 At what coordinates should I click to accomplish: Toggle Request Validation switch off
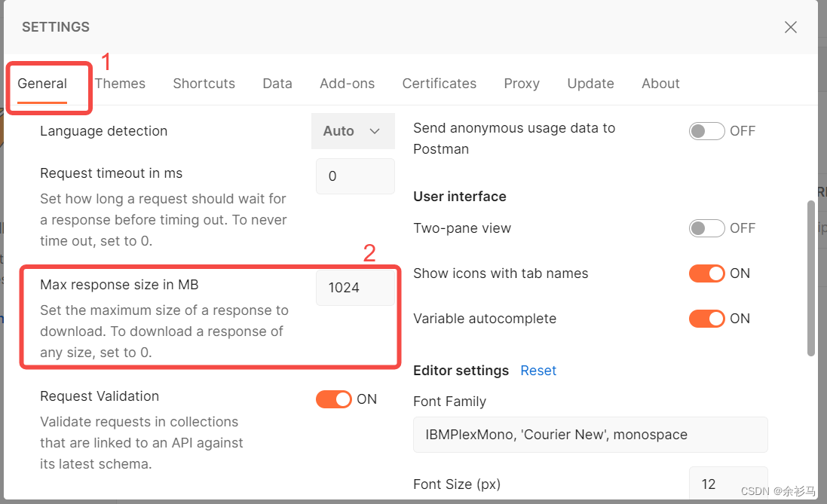click(x=334, y=399)
